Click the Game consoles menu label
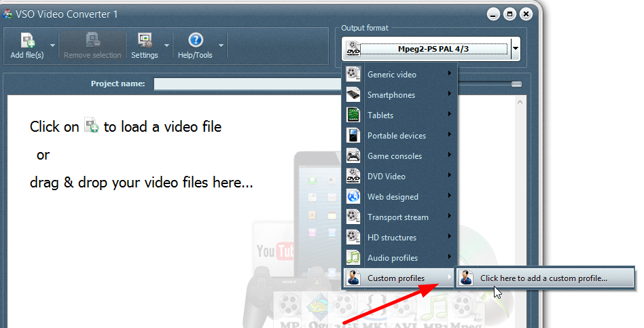Viewport: 644px width, 328px height. pos(395,156)
